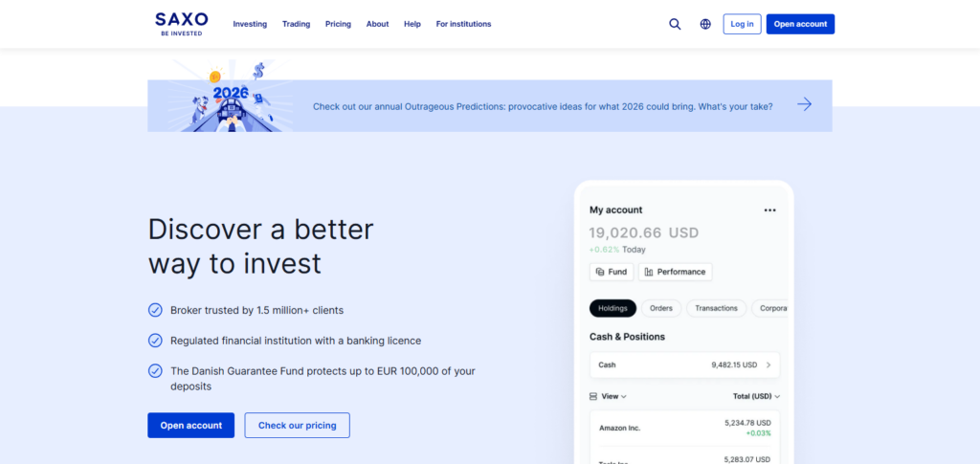980x464 pixels.
Task: Open the Pricing menu
Action: (338, 24)
